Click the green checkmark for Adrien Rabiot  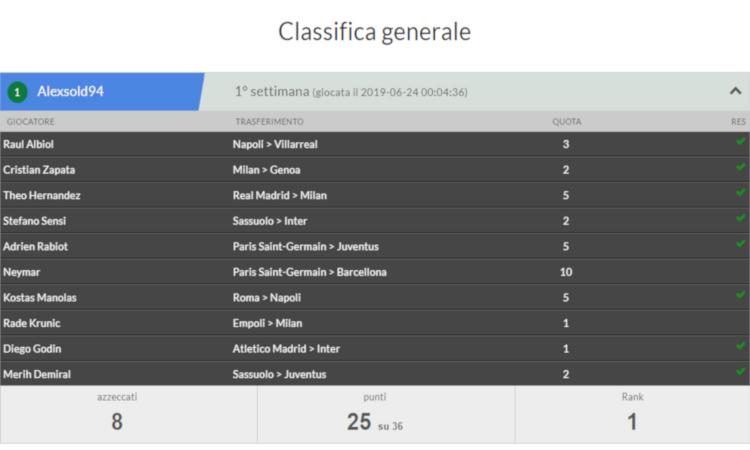740,243
